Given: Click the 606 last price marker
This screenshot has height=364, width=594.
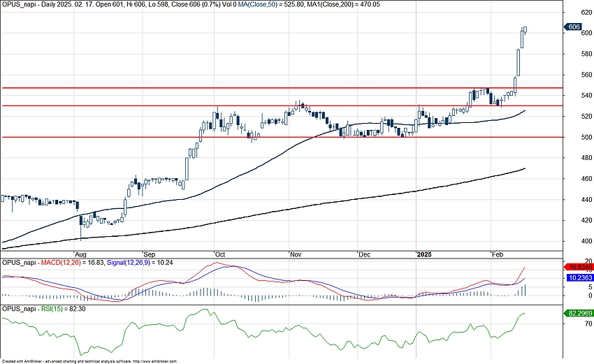Looking at the screenshot, I should click(x=572, y=27).
